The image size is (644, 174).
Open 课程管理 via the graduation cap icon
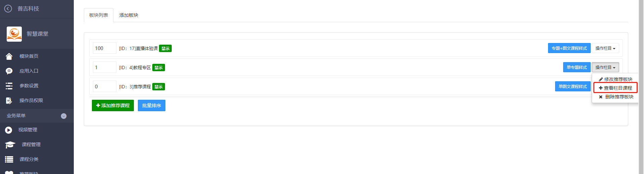coord(10,145)
